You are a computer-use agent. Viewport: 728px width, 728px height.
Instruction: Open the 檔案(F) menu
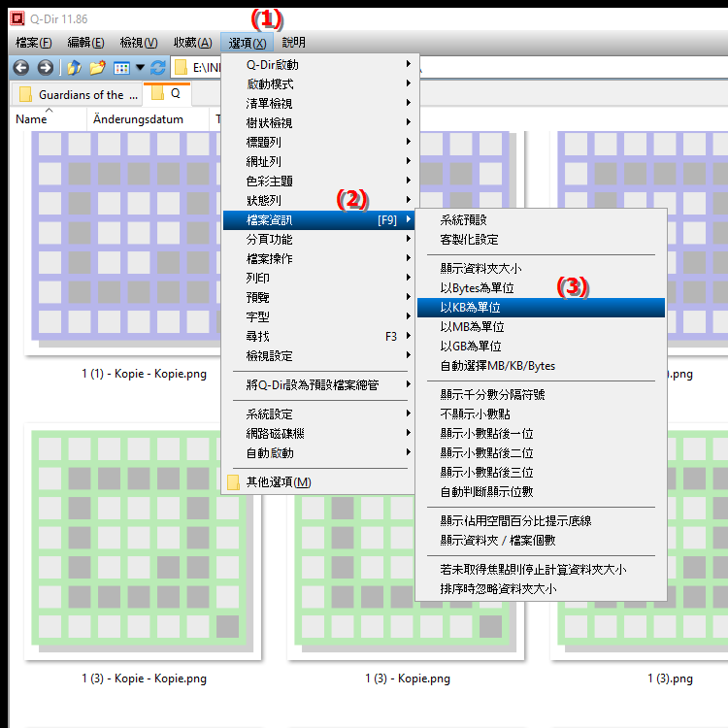click(x=33, y=43)
